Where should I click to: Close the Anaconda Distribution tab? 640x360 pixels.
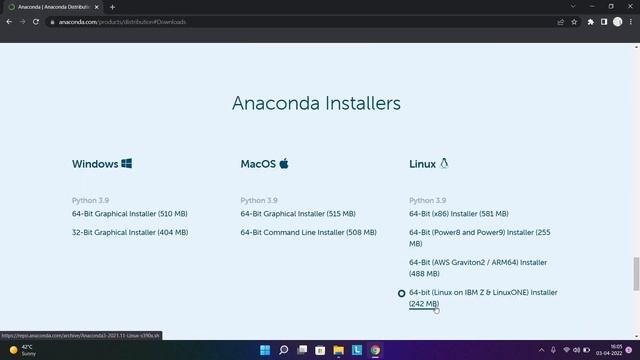97,7
